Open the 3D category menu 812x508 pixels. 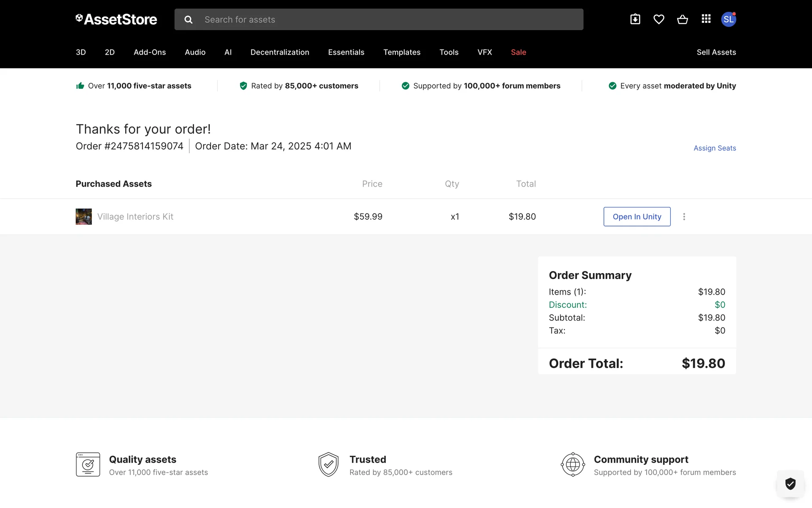click(81, 52)
